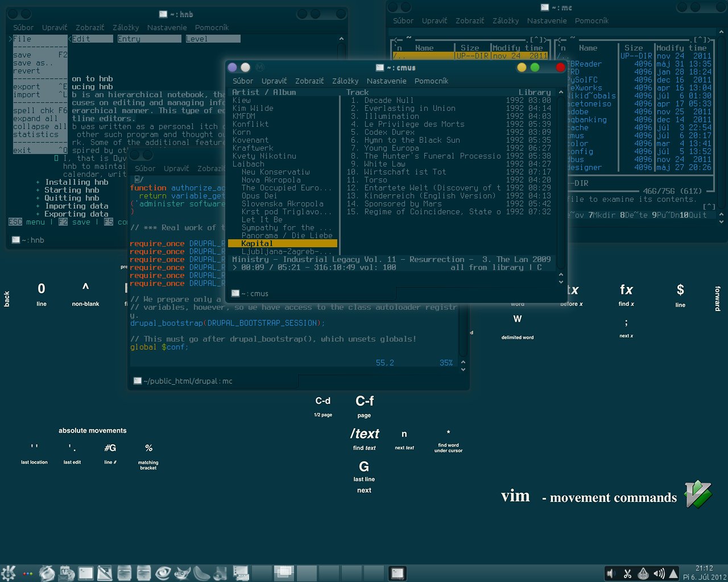Click the mc left panel '/..' UP--DIR row
The width and height of the screenshot is (728, 582).
pyautogui.click(x=470, y=56)
